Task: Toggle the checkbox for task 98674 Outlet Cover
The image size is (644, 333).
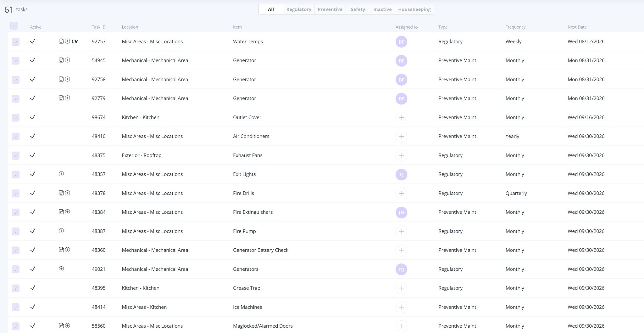Action: (x=15, y=117)
